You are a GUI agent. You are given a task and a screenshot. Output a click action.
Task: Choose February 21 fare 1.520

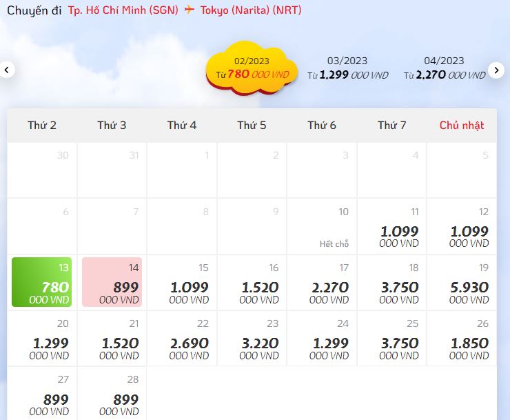[112, 339]
